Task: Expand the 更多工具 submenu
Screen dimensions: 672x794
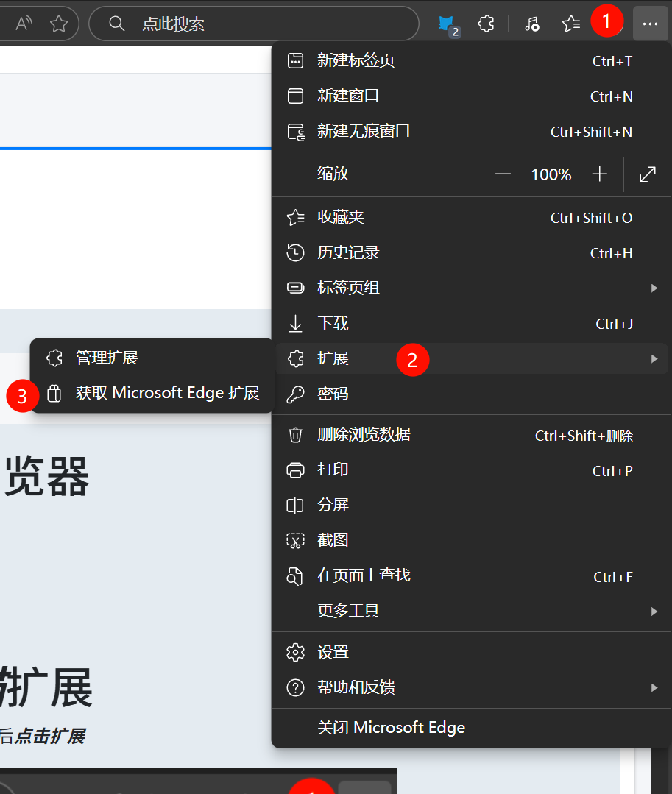Action: [654, 611]
